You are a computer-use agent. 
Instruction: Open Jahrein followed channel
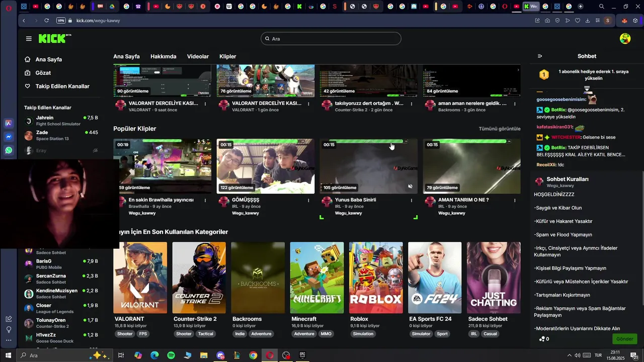61,121
